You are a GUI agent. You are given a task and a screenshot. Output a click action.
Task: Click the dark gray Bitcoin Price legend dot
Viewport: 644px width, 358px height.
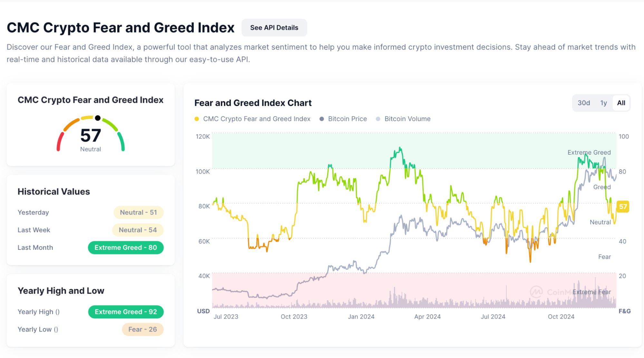322,119
